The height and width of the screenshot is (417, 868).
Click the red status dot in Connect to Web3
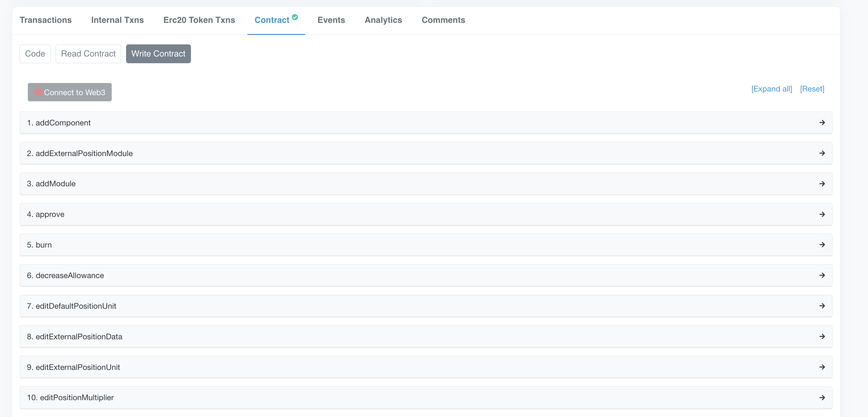(38, 92)
